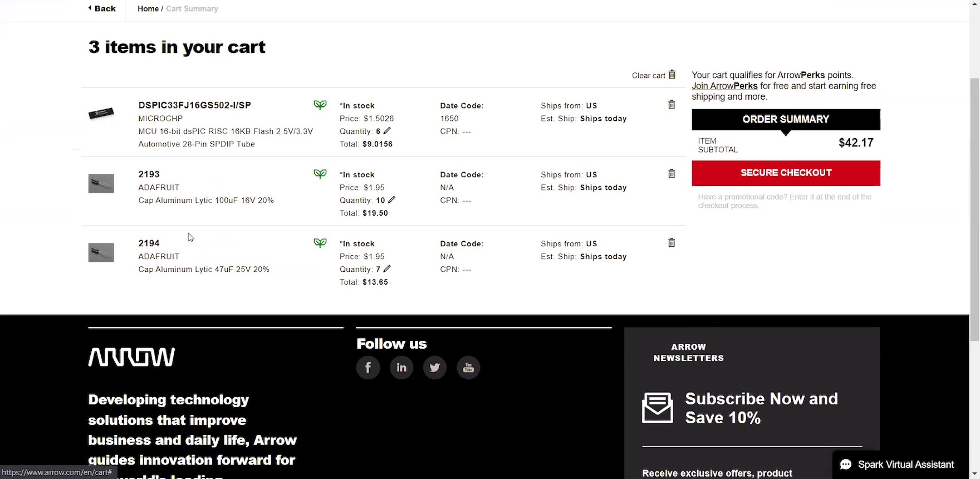Delete the DSPIC33FJ16GS502-I/SP item with trash icon
This screenshot has height=479, width=980.
[672, 105]
